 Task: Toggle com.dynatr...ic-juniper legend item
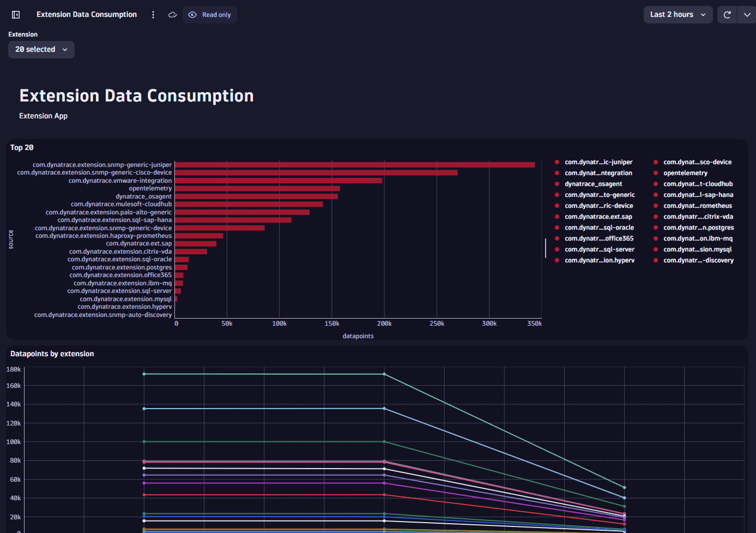click(594, 162)
